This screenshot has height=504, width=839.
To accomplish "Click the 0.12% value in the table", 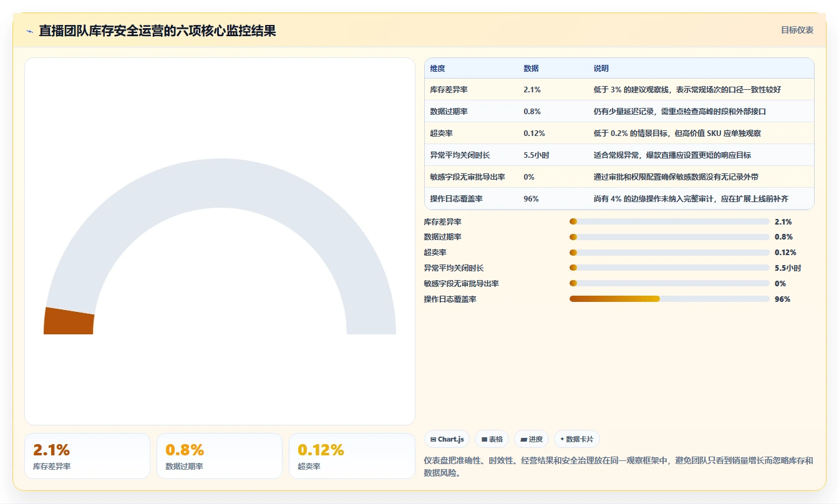I will 535,133.
